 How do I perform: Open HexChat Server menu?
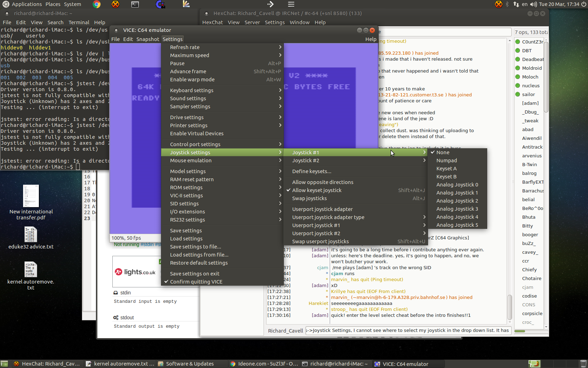252,22
